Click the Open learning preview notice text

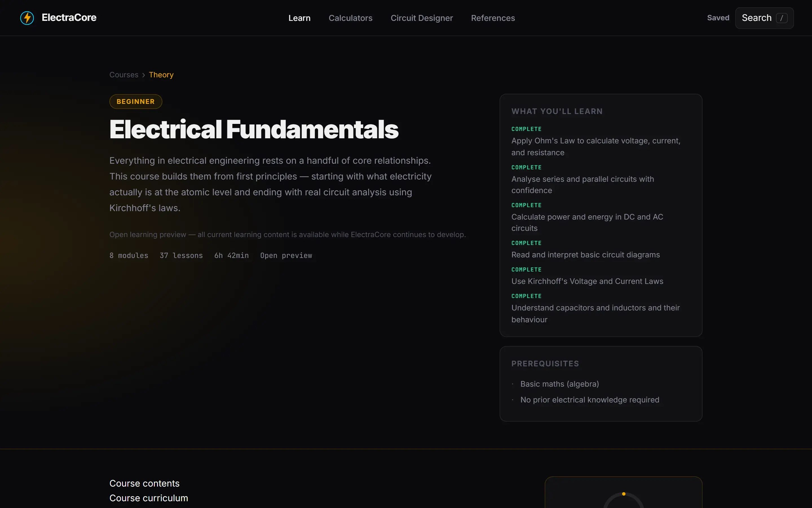288,235
